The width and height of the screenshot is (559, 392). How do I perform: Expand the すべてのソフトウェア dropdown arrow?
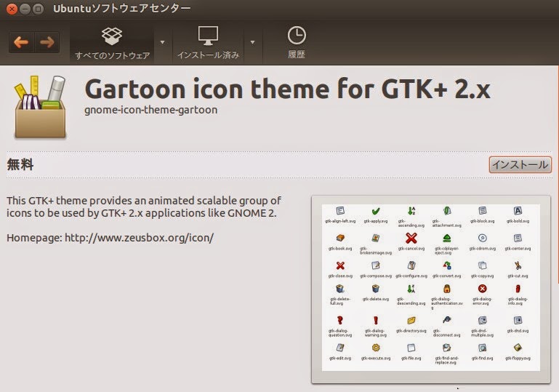coord(163,42)
